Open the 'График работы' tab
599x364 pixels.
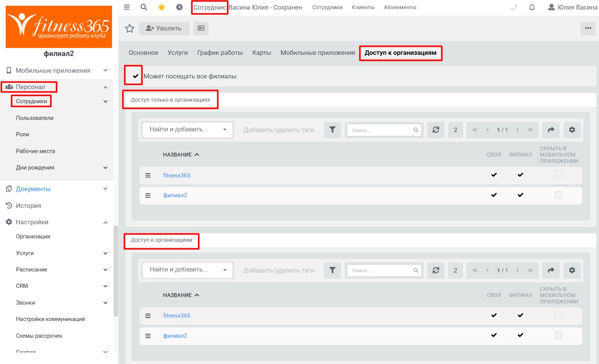click(220, 53)
